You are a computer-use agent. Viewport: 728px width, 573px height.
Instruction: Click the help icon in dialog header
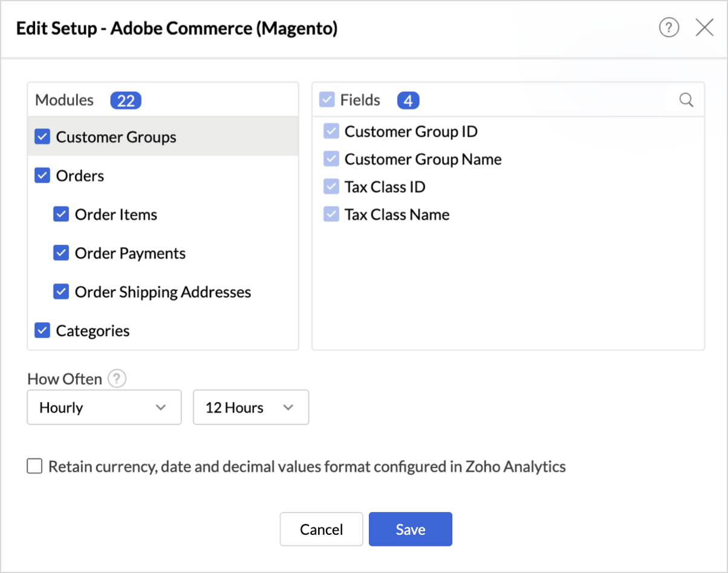click(x=669, y=28)
